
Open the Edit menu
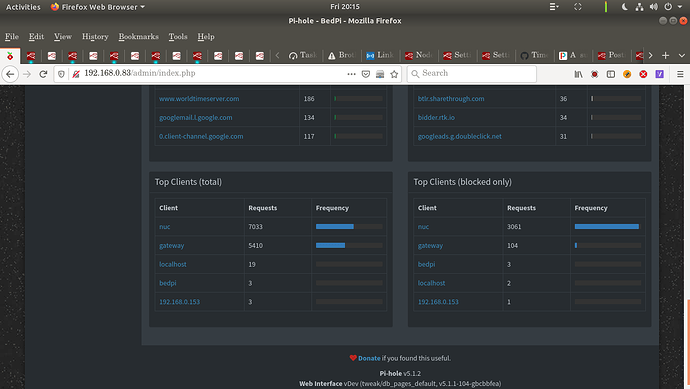(36, 37)
